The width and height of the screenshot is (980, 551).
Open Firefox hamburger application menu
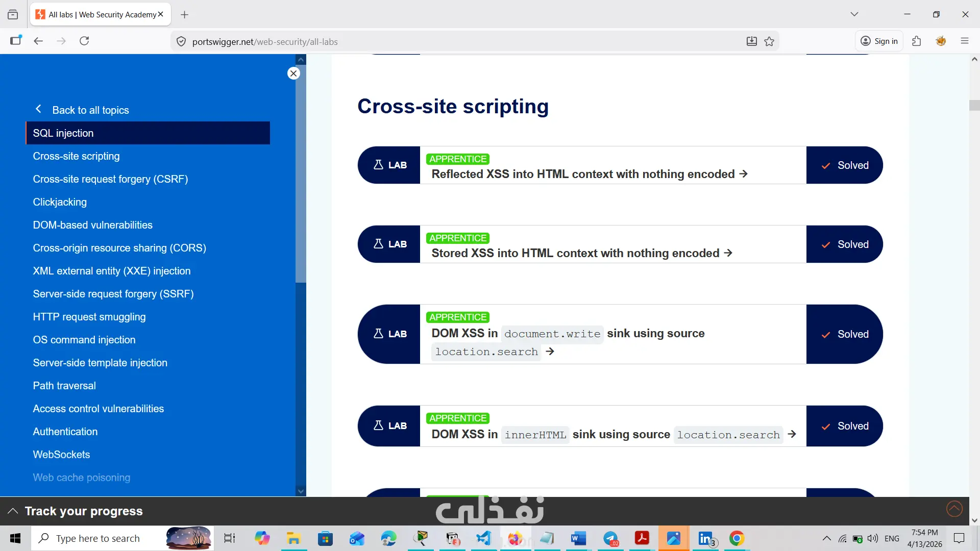point(964,41)
